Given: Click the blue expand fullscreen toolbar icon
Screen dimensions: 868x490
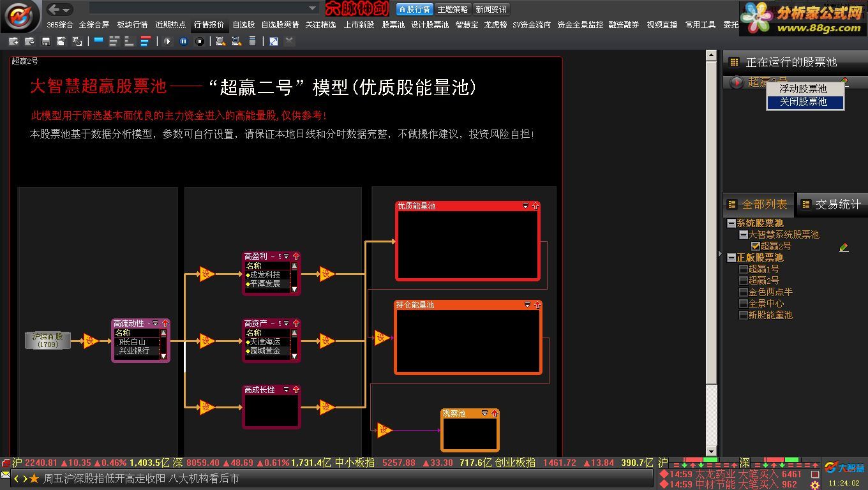Looking at the screenshot, I should (274, 41).
